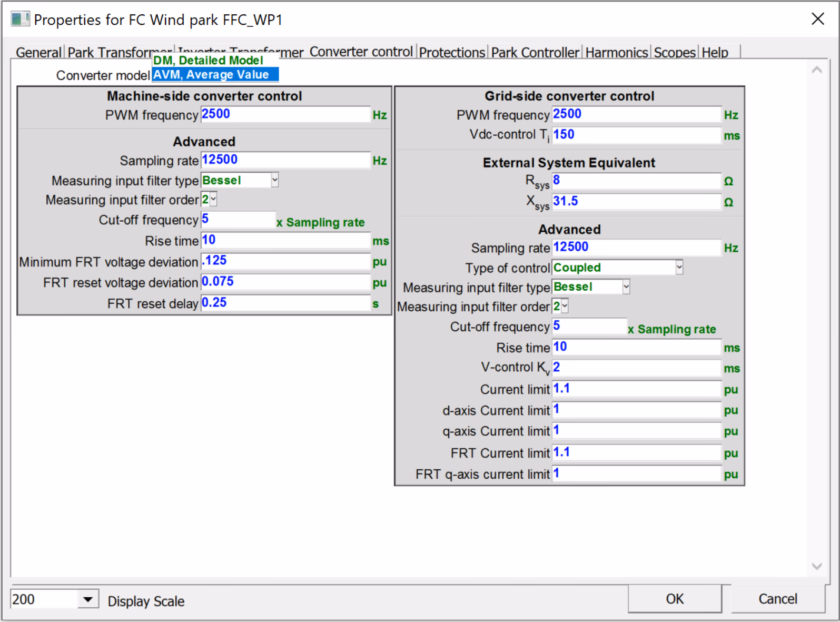The height and width of the screenshot is (622, 840).
Task: Choose AVM, Average Value option
Action: 215,75
